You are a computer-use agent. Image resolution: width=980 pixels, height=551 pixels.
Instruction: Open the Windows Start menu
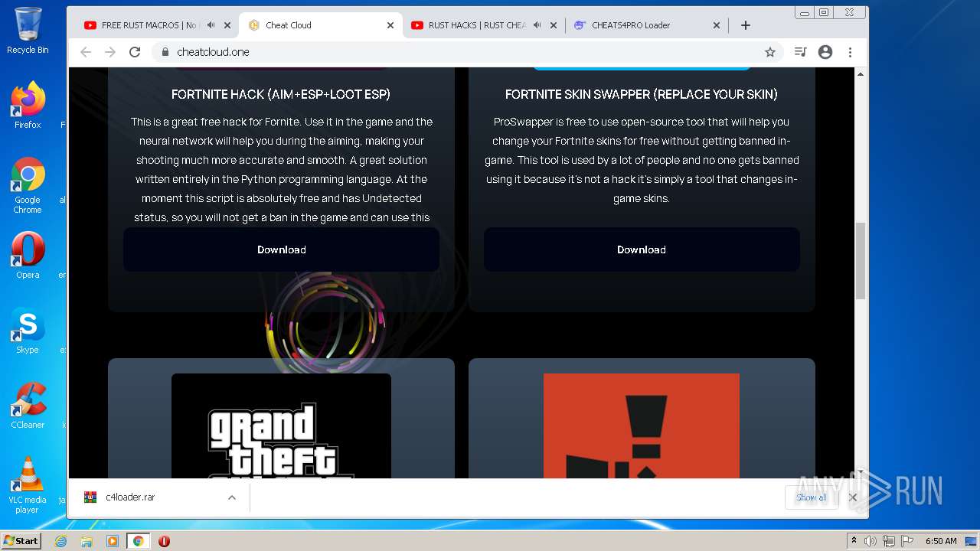tap(21, 541)
